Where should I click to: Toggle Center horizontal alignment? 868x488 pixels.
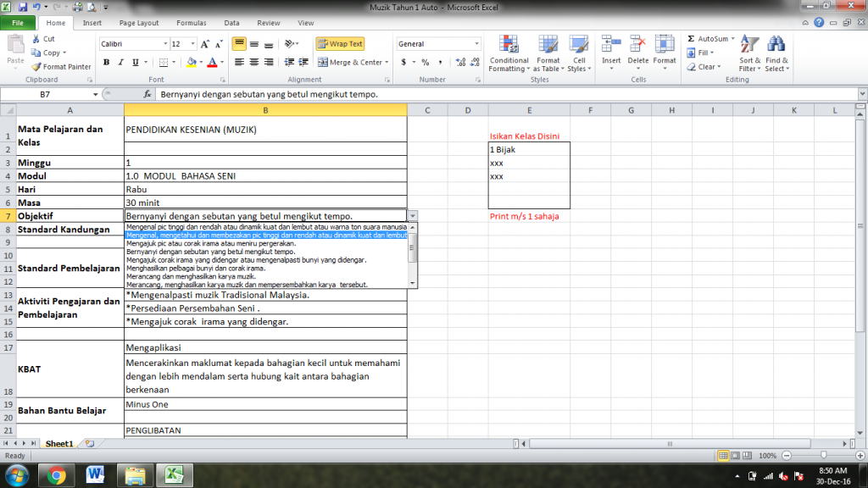point(253,63)
